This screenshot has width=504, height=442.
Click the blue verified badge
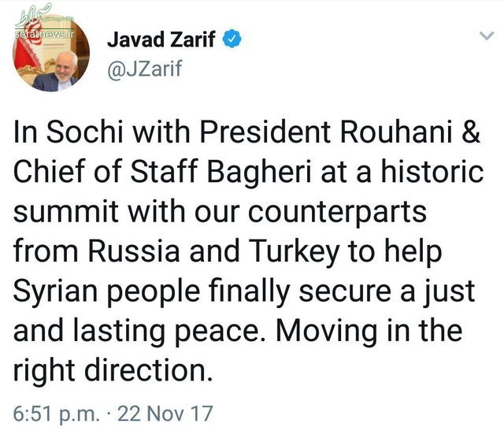[x=232, y=39]
